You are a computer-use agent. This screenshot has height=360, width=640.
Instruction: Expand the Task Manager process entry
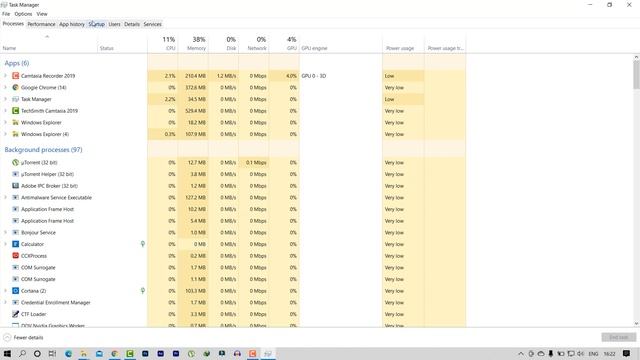tap(5, 99)
